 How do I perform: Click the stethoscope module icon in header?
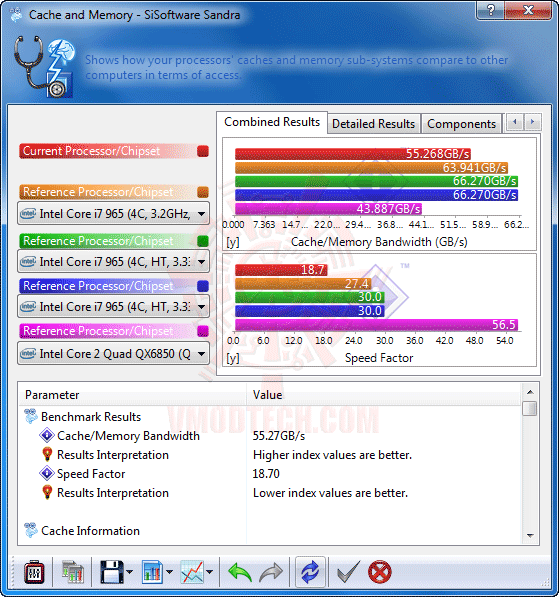click(45, 67)
